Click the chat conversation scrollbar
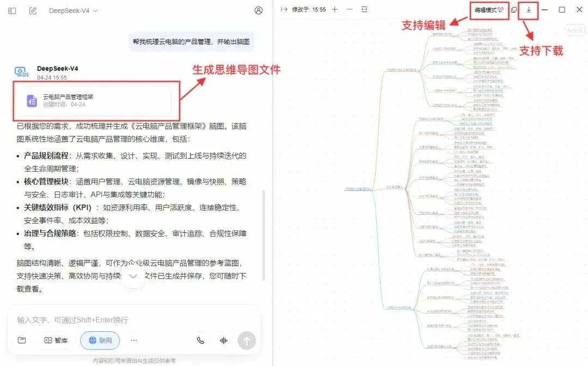Image resolution: width=588 pixels, height=366 pixels. point(264,235)
